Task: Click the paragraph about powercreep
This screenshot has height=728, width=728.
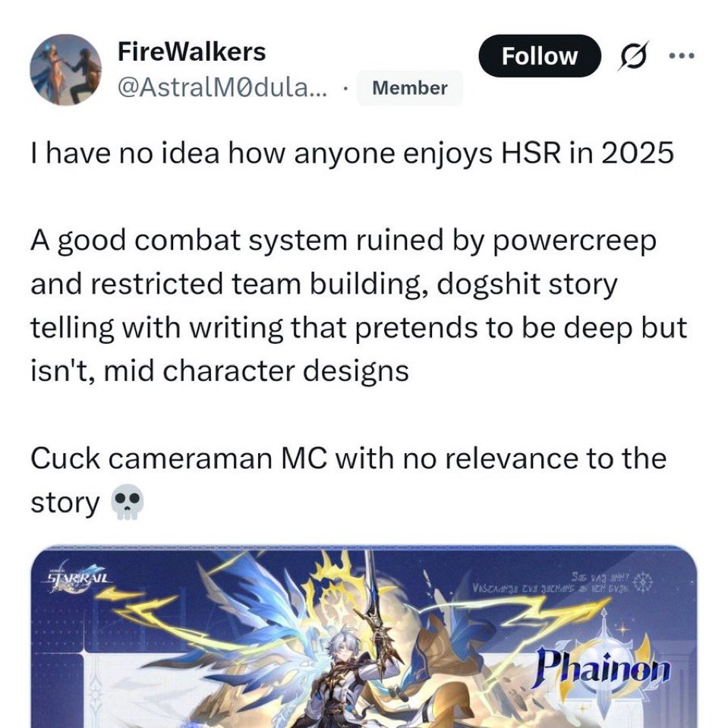Action: point(358,305)
